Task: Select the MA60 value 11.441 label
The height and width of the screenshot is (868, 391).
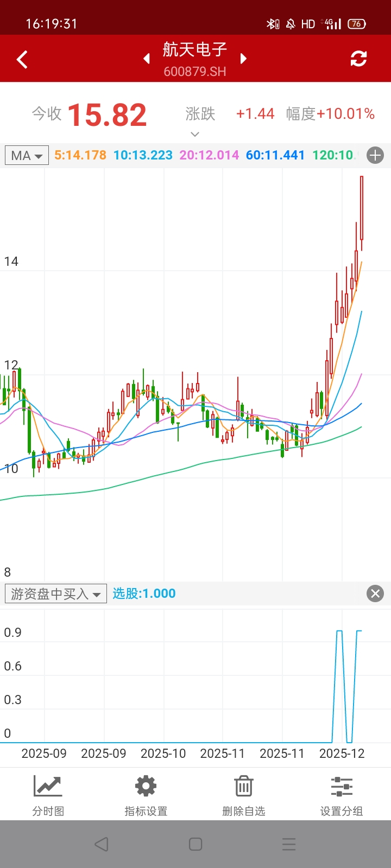Action: coord(275,156)
